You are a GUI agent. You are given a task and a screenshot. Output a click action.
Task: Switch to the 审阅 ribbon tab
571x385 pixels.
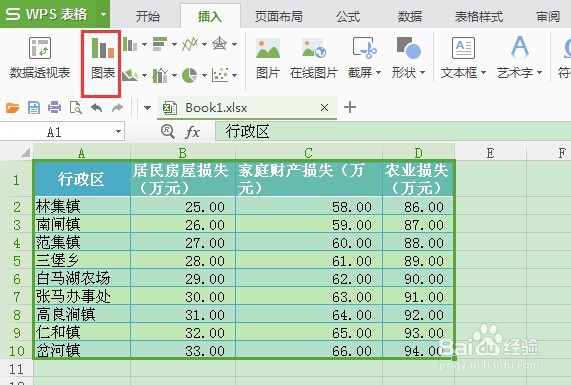click(x=548, y=16)
